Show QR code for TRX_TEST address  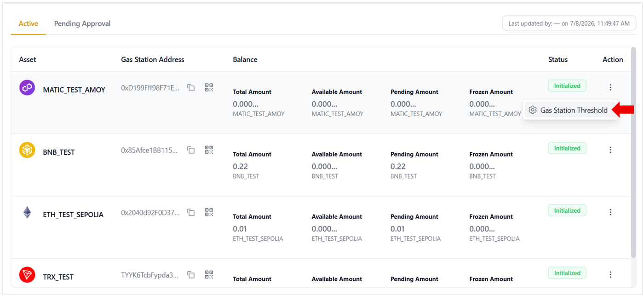(209, 275)
